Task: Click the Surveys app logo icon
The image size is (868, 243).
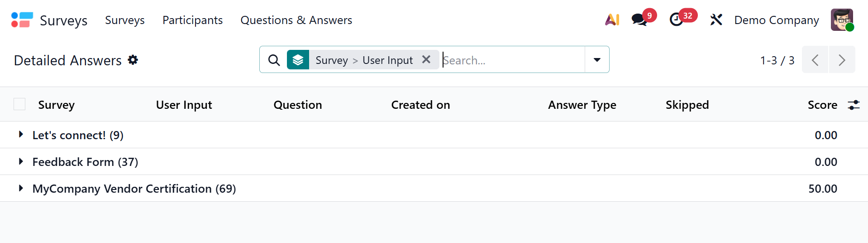Action: point(22,20)
